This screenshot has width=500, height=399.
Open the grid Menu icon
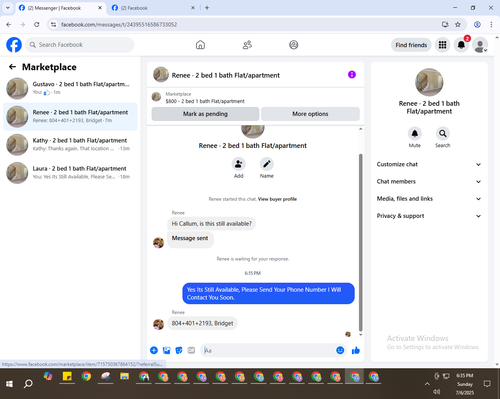click(442, 45)
